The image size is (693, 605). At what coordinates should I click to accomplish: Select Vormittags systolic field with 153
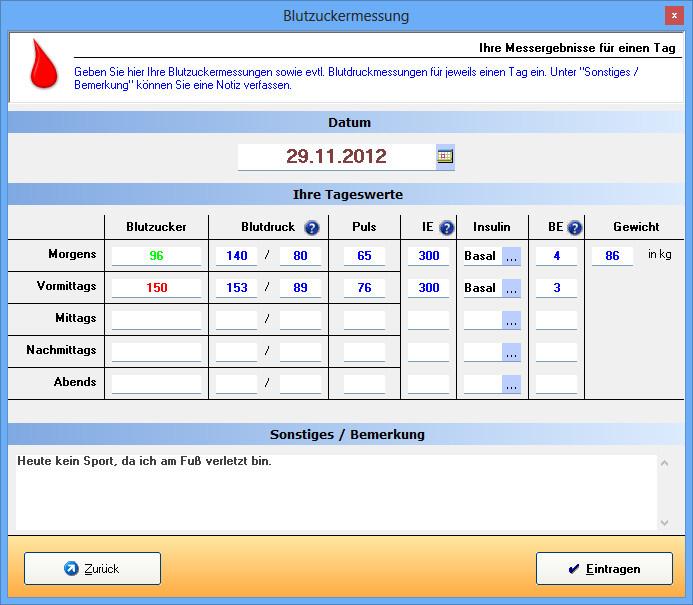236,288
